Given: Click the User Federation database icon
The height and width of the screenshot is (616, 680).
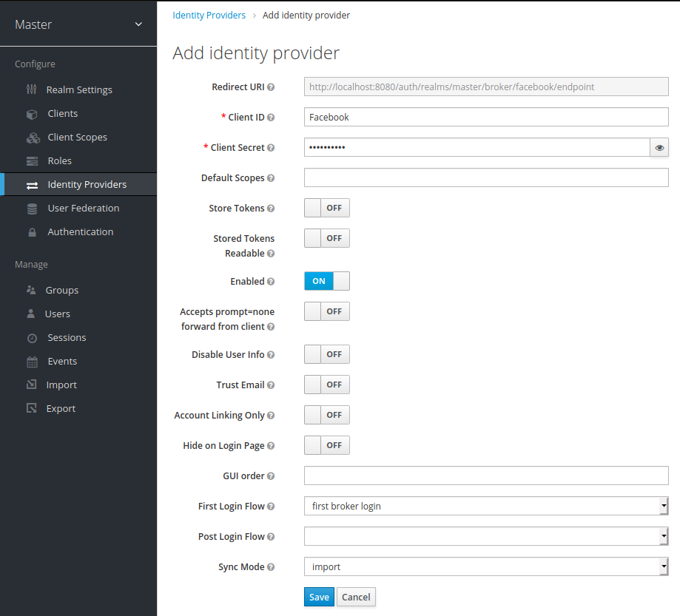Looking at the screenshot, I should pos(32,209).
